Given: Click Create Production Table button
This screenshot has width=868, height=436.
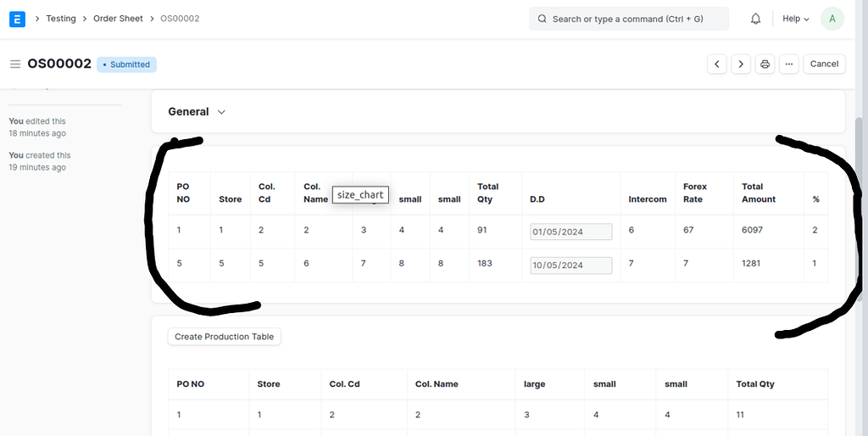Looking at the screenshot, I should coord(224,336).
